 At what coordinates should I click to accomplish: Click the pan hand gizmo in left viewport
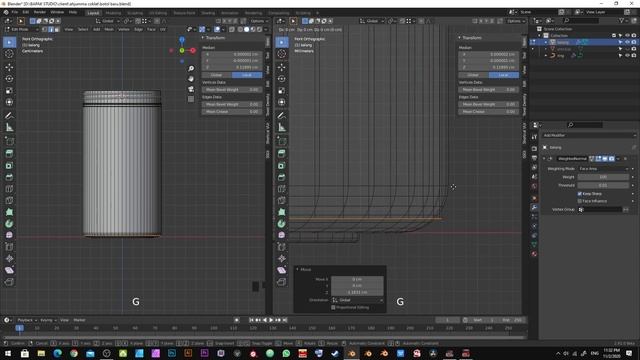coord(191,79)
